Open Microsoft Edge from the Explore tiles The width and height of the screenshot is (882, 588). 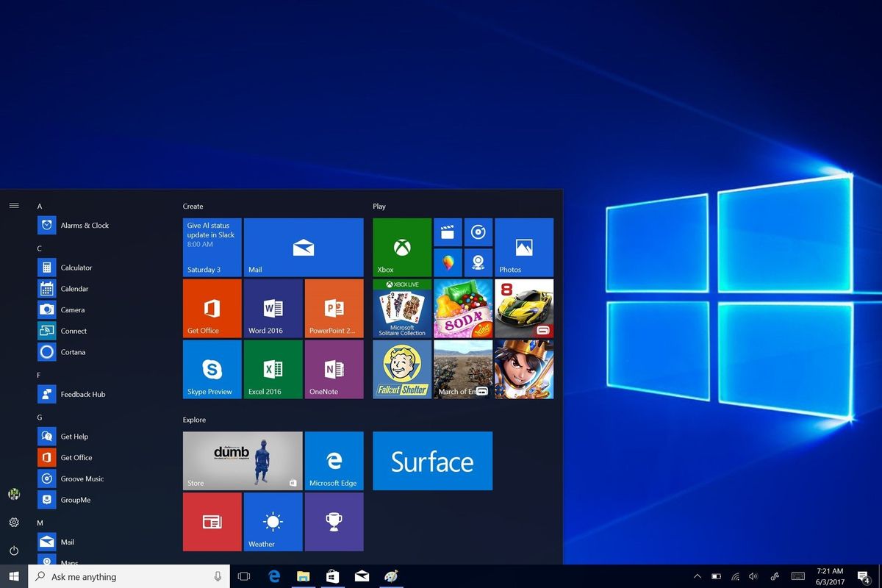(334, 460)
